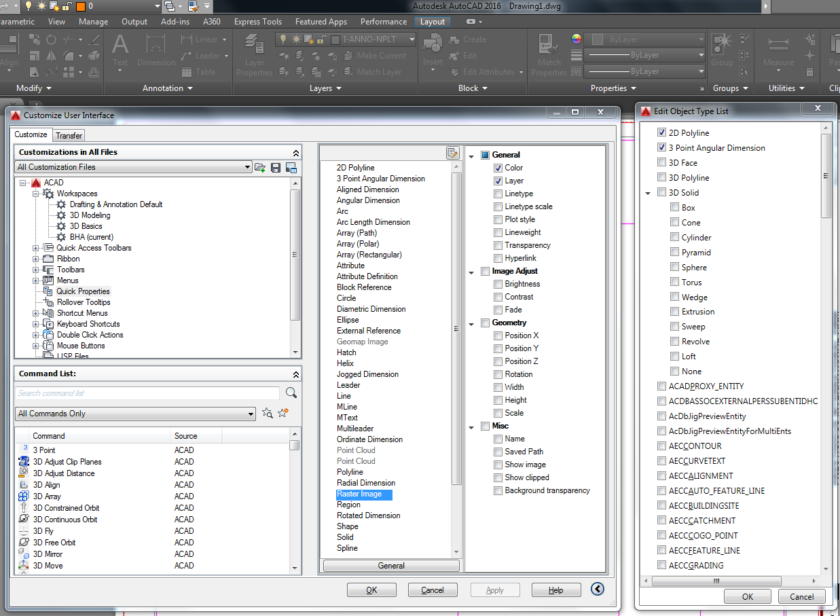Viewport: 840px width, 616px height.
Task: Open the Express Tools ribbon tab
Action: pos(258,21)
